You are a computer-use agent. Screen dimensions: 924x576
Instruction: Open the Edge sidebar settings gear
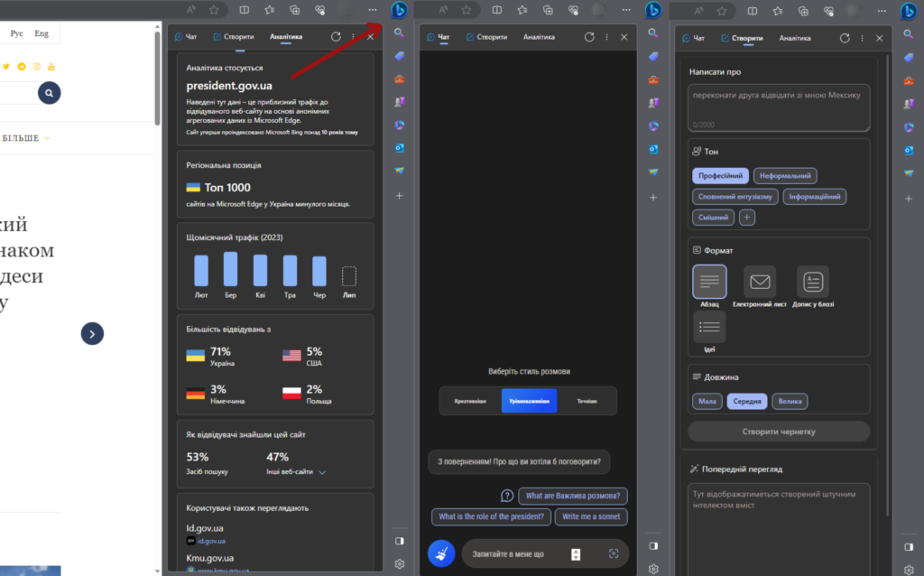pos(399,562)
